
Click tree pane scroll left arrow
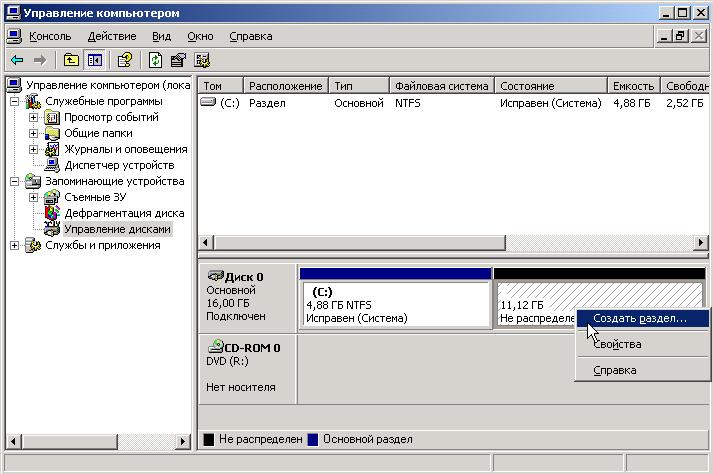pyautogui.click(x=14, y=441)
